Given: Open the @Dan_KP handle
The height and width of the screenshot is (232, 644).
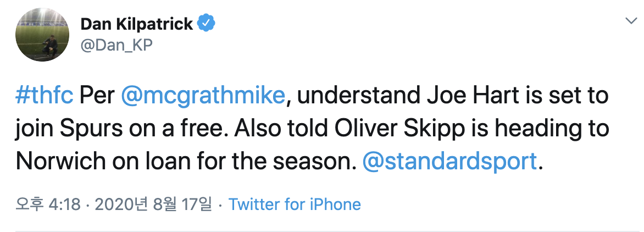Looking at the screenshot, I should [x=115, y=46].
